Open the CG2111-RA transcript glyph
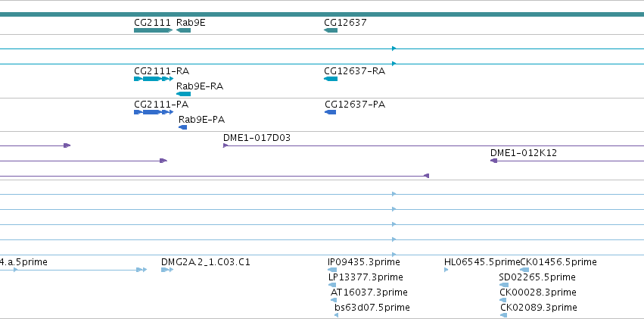644x319 pixels. pos(154,79)
